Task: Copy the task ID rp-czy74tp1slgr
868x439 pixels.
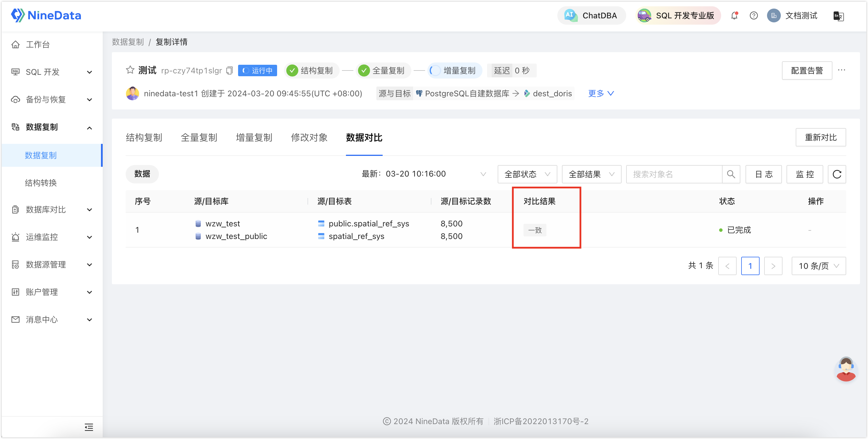Action: [229, 70]
